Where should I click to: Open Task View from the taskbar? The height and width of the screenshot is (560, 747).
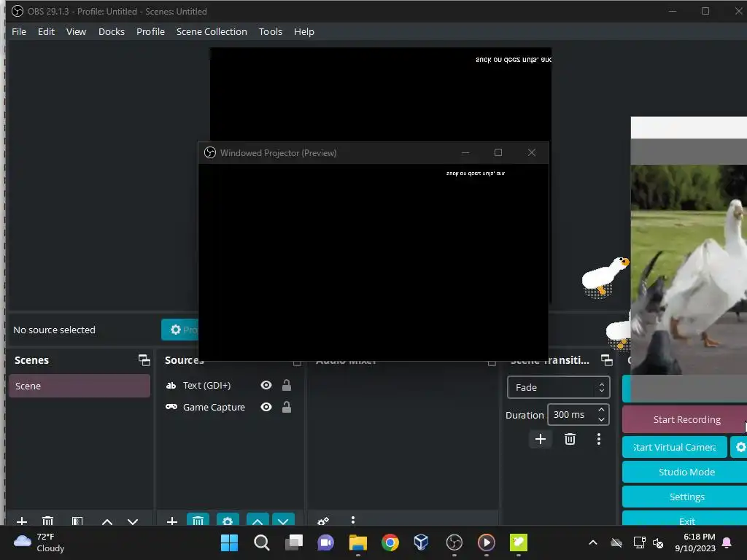click(x=294, y=542)
